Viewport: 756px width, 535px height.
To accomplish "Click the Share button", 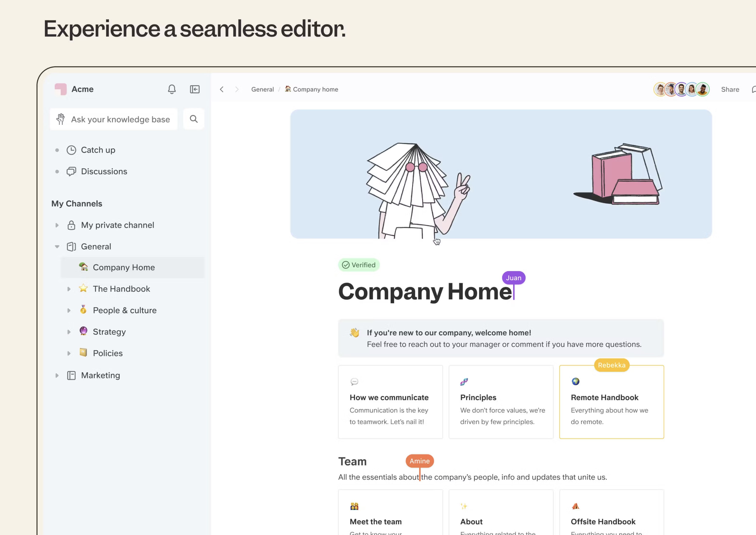I will point(730,90).
